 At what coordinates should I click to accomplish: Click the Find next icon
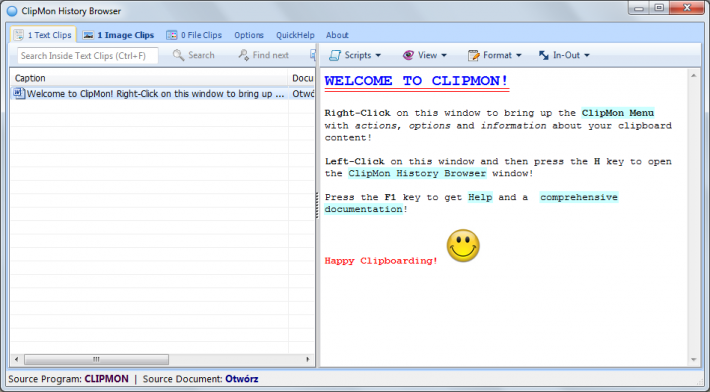[x=244, y=55]
